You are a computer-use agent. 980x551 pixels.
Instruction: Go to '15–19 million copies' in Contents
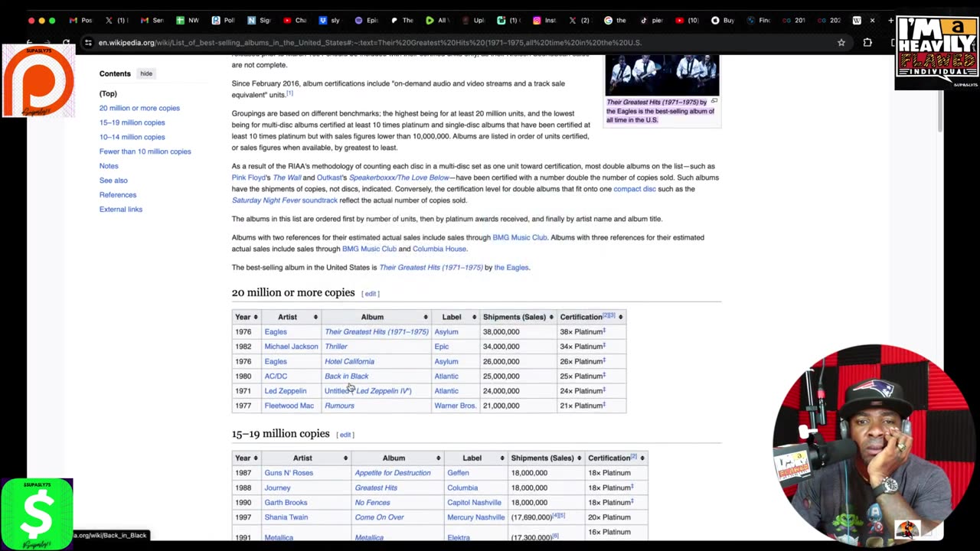[x=132, y=122]
